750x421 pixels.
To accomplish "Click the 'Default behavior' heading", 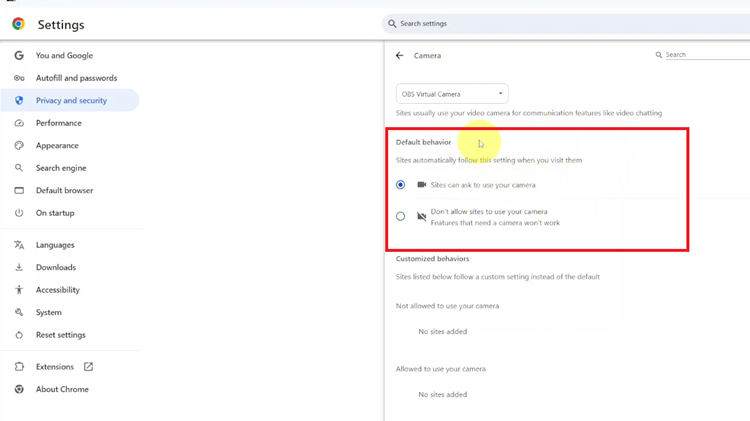I will pos(423,142).
